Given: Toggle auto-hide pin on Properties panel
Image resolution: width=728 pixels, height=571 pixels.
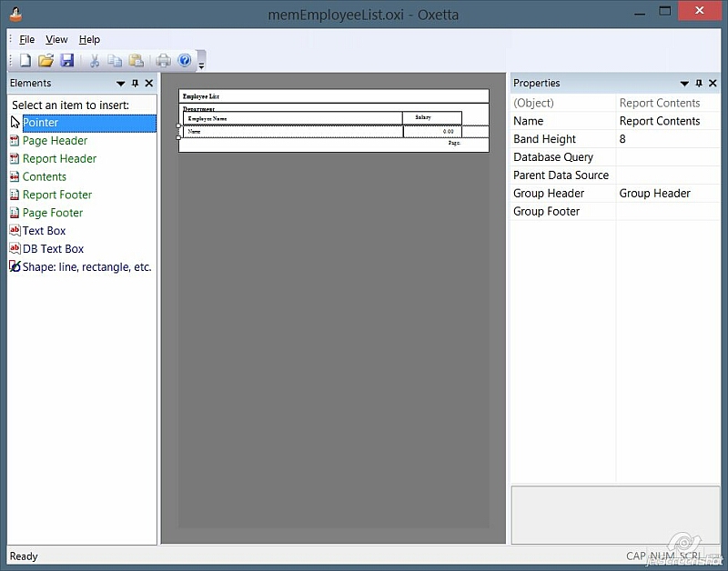Looking at the screenshot, I should pyautogui.click(x=699, y=84).
